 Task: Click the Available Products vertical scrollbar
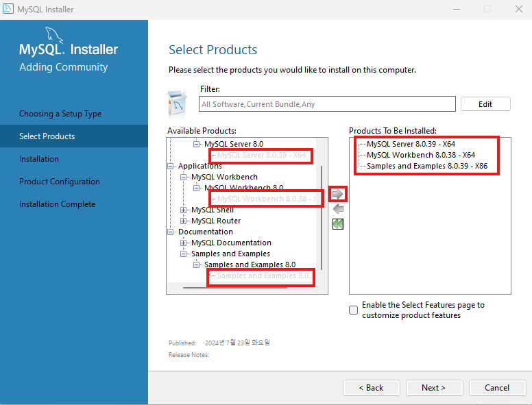[322, 218]
